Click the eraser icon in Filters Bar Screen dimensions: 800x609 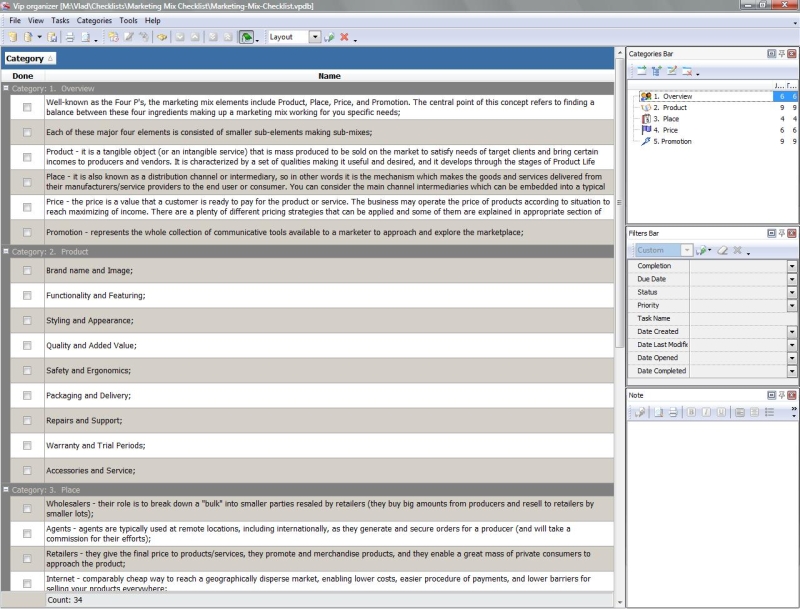721,250
